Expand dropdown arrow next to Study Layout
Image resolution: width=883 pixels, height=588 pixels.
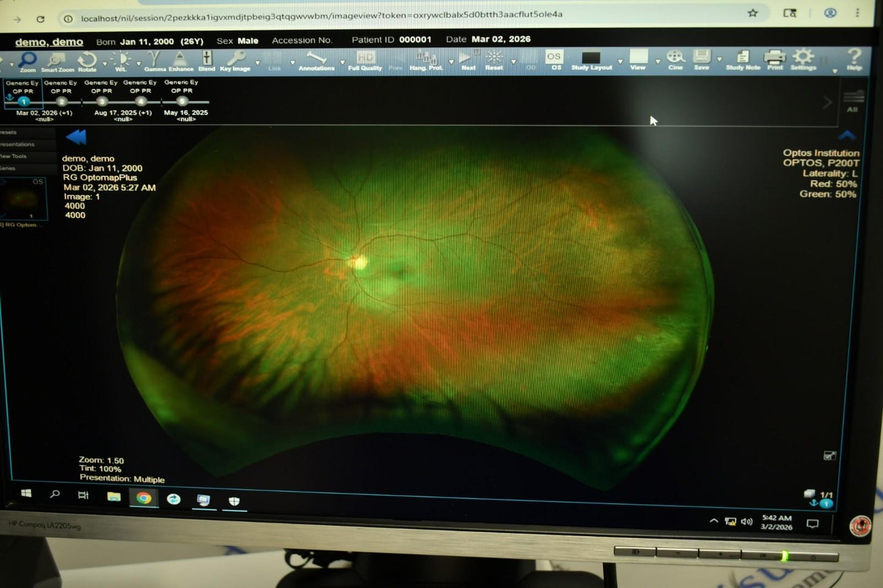(620, 62)
